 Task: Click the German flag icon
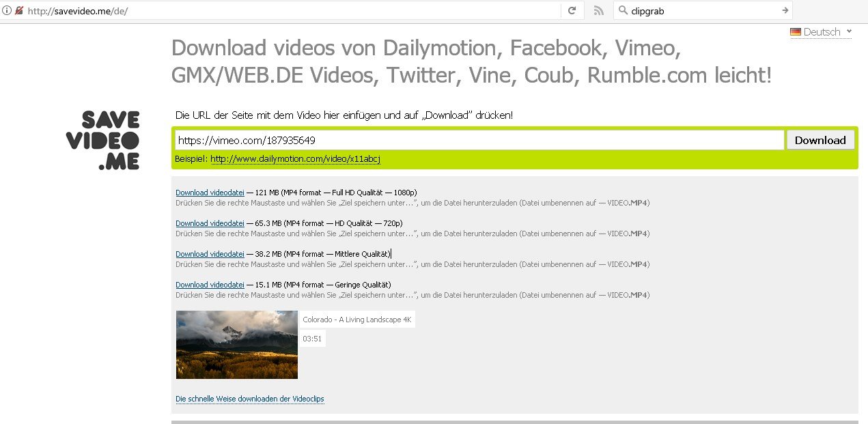(796, 32)
